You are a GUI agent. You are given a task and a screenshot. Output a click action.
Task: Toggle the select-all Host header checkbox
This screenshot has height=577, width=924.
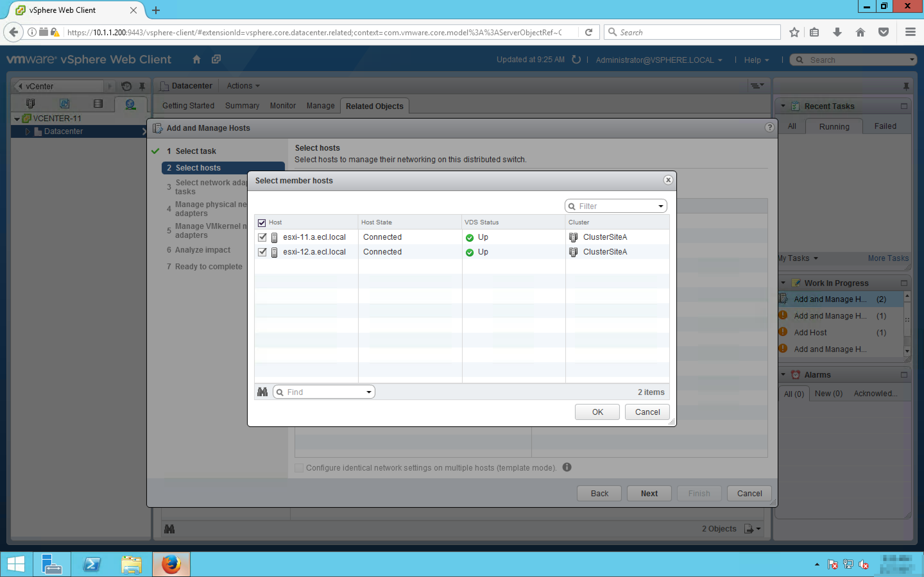[x=261, y=222]
